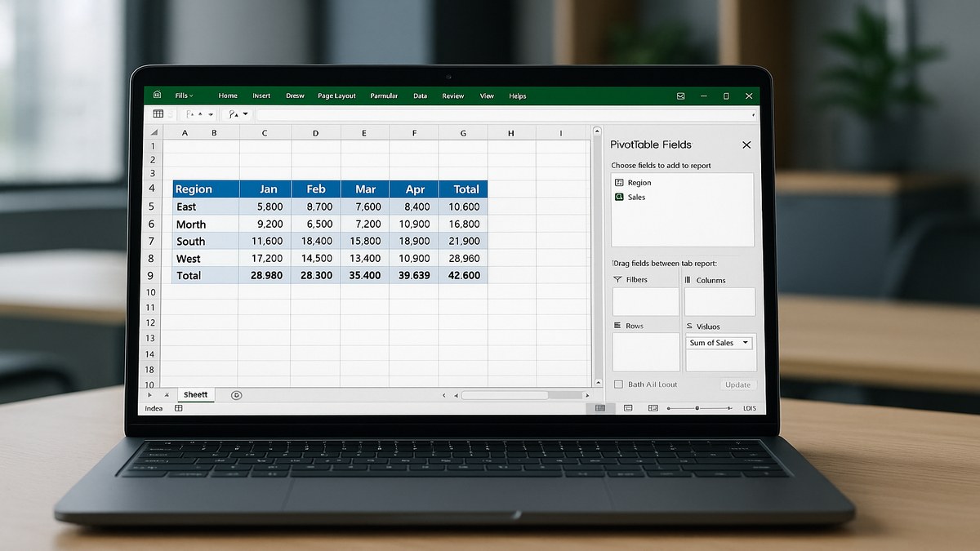Open the Review ribbon tab
This screenshot has width=980, height=551.
tap(452, 96)
